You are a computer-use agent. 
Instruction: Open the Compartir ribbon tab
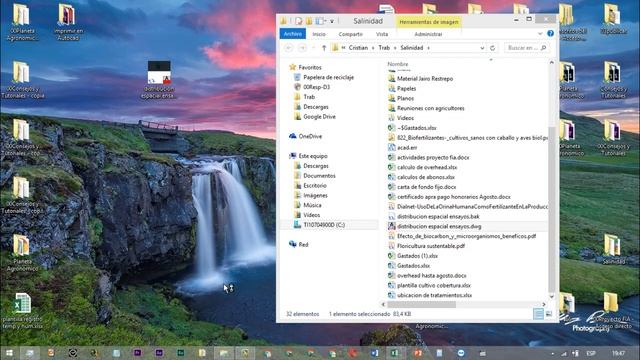click(x=351, y=34)
